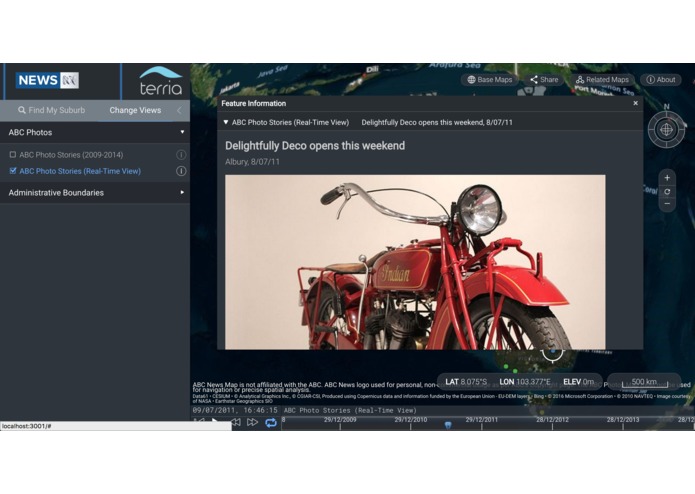Screen dimensions: 695x494
Task: Enable ABC Photo Stories (2009-2014) checkbox
Action: point(13,155)
